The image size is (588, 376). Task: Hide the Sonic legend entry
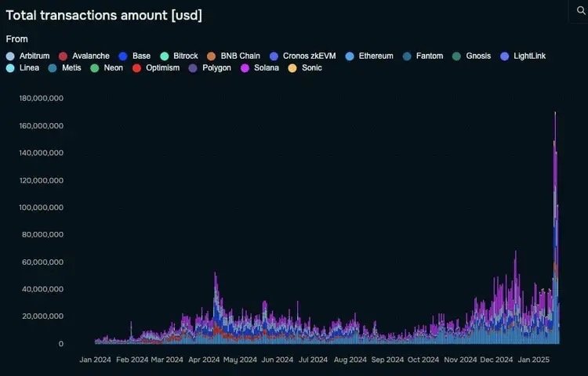coord(305,68)
